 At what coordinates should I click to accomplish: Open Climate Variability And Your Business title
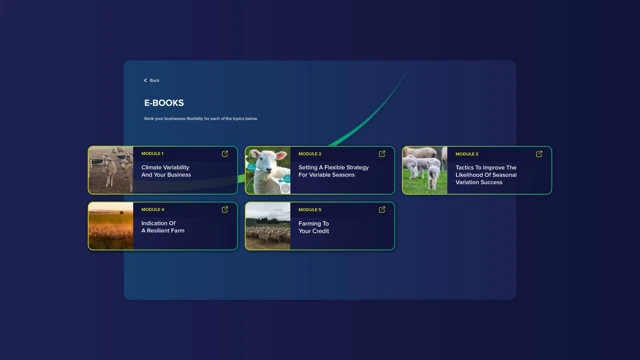click(x=166, y=171)
